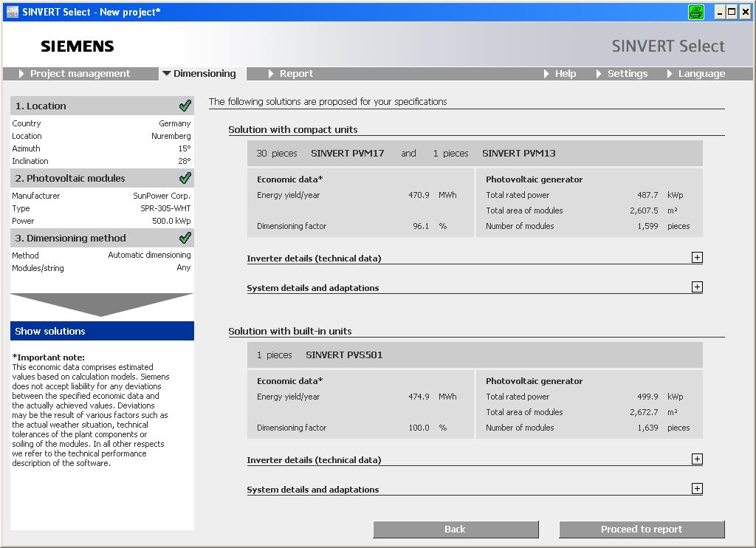Screen dimensions: 756x548
Task: Click the Back button
Action: click(x=456, y=530)
